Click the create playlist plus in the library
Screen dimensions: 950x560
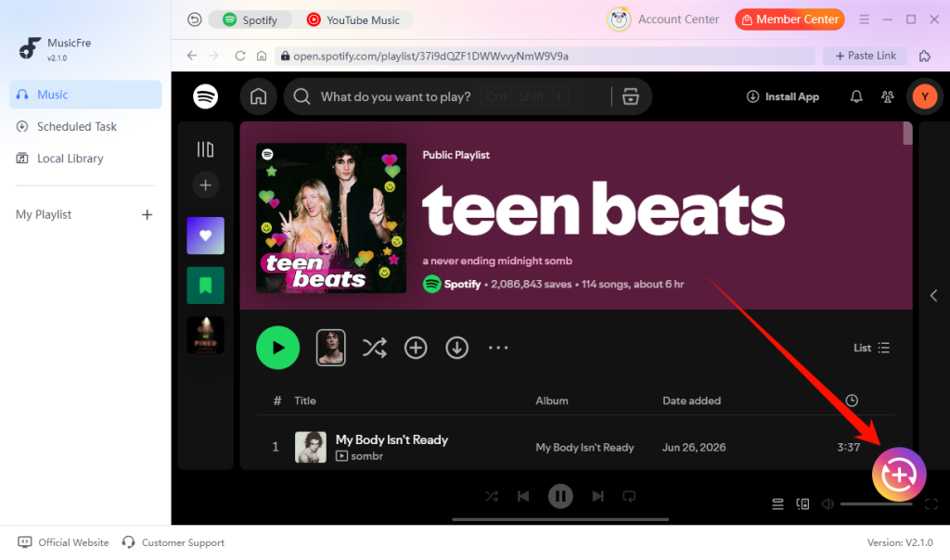click(205, 185)
